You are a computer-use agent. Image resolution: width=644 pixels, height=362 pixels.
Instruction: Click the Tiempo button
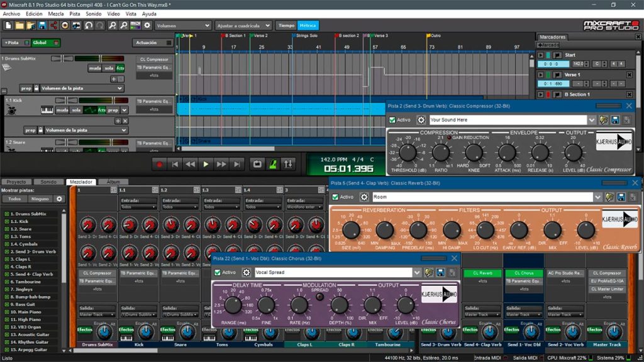286,25
